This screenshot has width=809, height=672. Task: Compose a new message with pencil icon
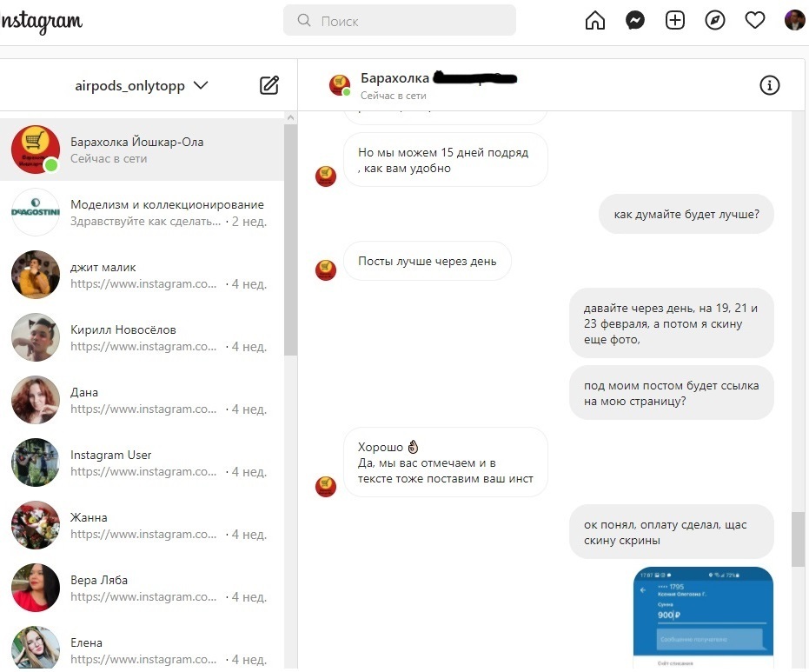click(x=269, y=85)
